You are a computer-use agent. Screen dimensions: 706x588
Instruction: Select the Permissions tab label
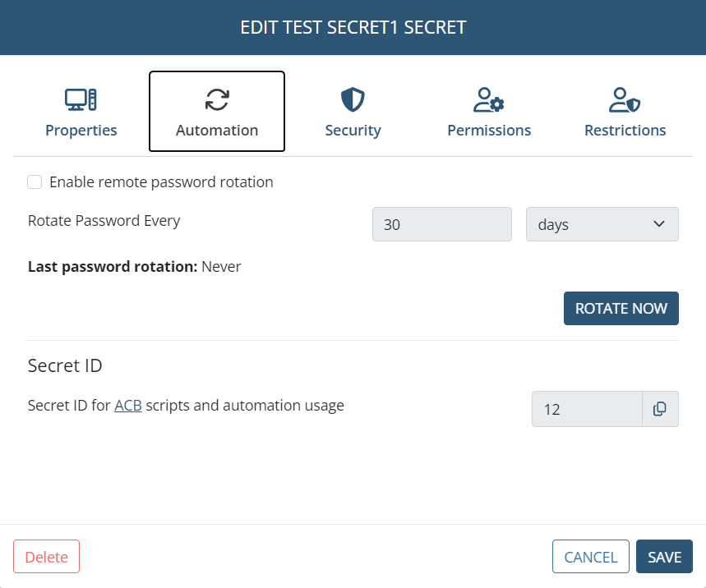tap(489, 131)
